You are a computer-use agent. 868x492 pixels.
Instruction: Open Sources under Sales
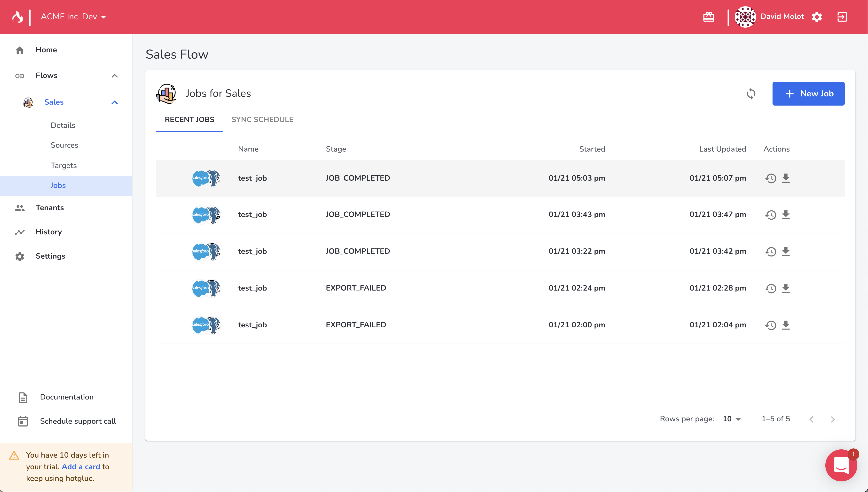[x=64, y=145]
